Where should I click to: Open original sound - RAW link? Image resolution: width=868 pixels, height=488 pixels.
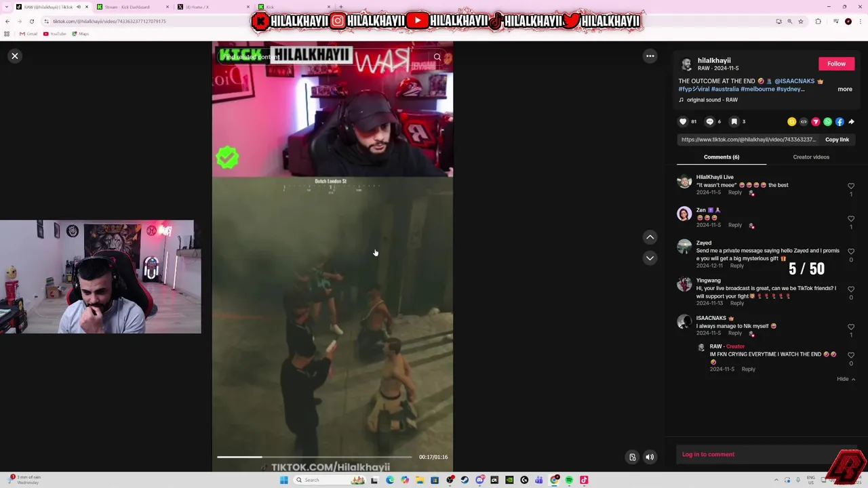pyautogui.click(x=712, y=100)
